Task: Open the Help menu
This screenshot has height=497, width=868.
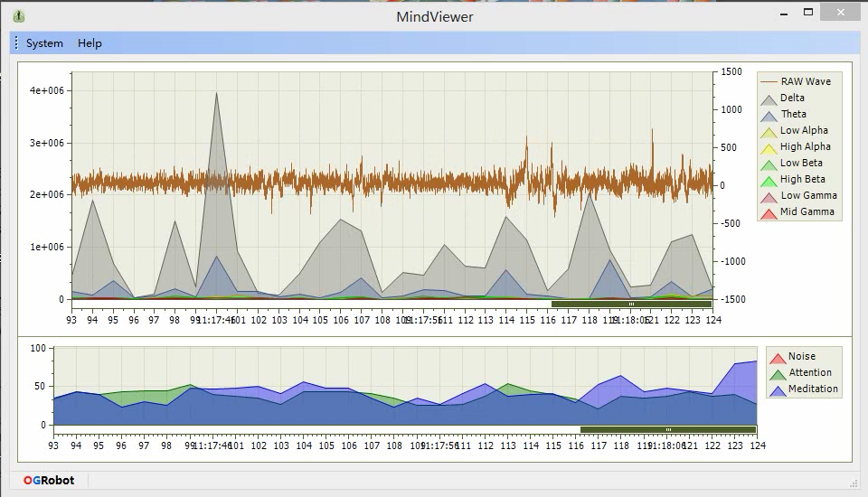Action: click(90, 43)
